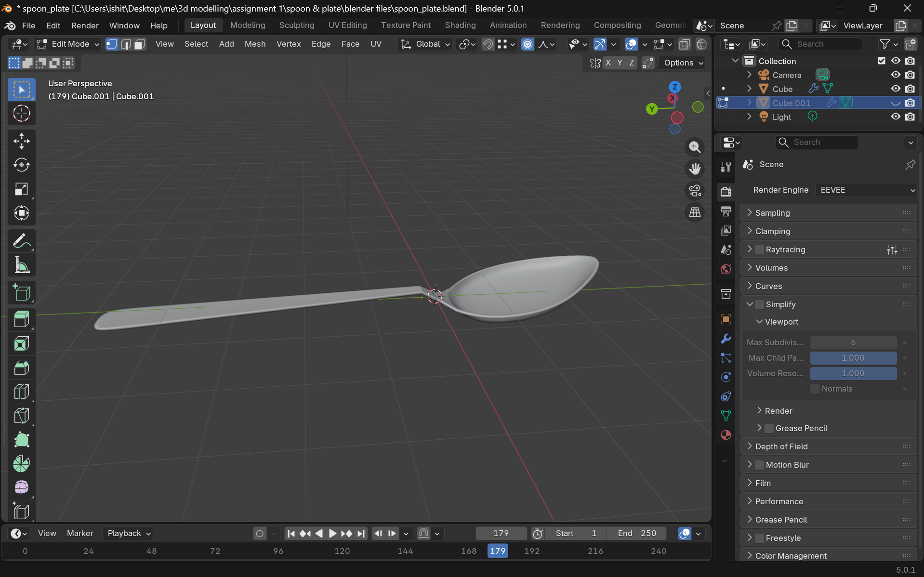Screen dimensions: 924x577
Task: Switch to the Modeling workspace tab
Action: 248,26
